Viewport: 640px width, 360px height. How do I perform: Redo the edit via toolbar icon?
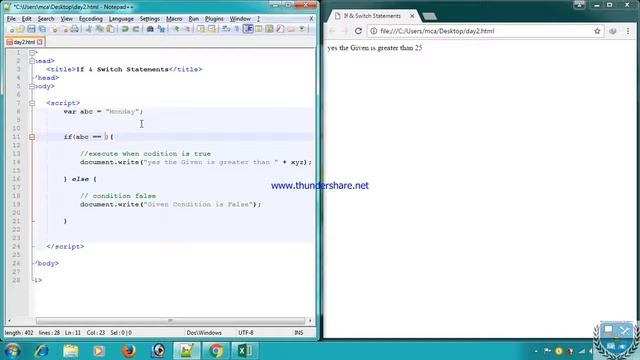point(136,29)
